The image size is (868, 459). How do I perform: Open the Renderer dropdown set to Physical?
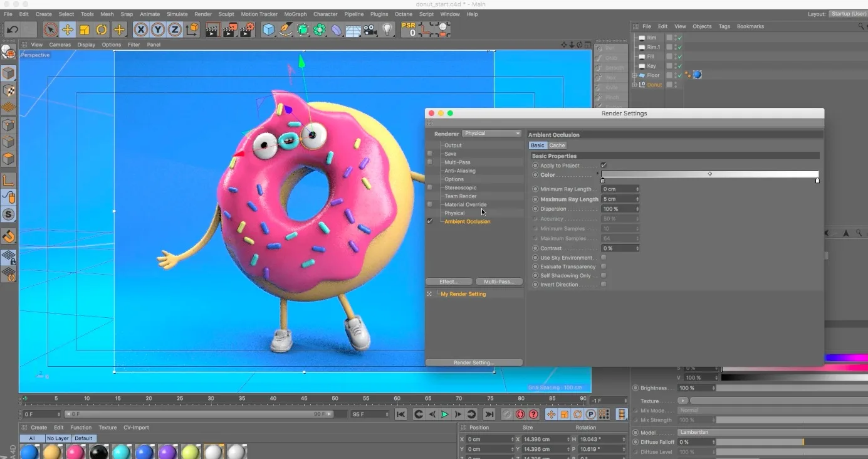point(491,134)
